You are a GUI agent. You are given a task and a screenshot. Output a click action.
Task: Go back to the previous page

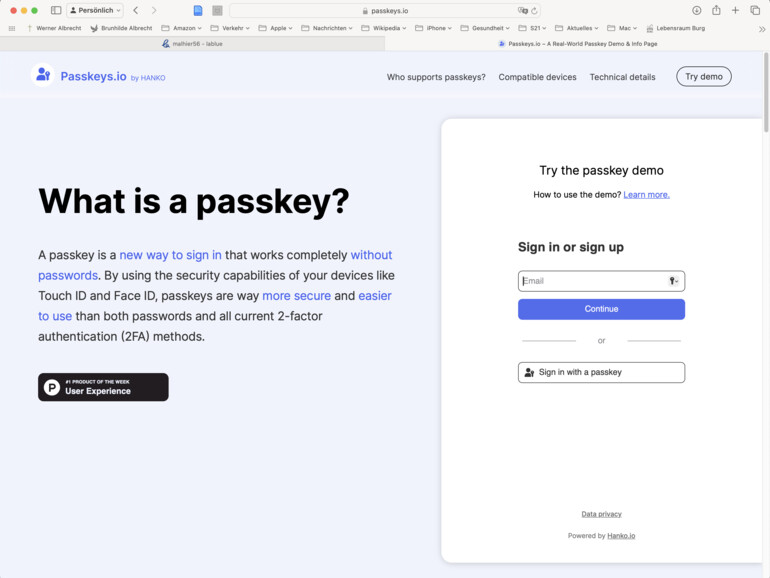(135, 10)
